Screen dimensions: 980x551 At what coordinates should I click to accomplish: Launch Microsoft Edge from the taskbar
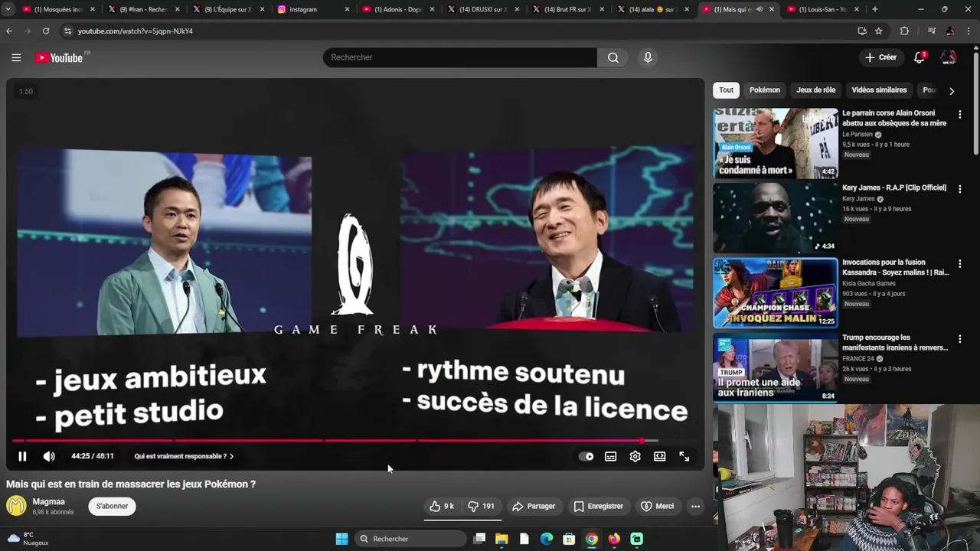pyautogui.click(x=547, y=539)
